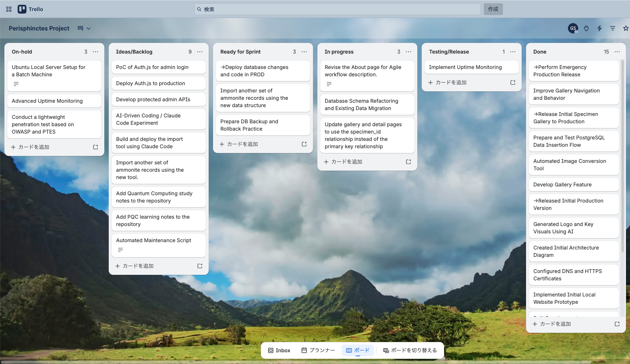Click description icon on Ubuntu Local Server card
The width and height of the screenshot is (630, 364).
(16, 84)
